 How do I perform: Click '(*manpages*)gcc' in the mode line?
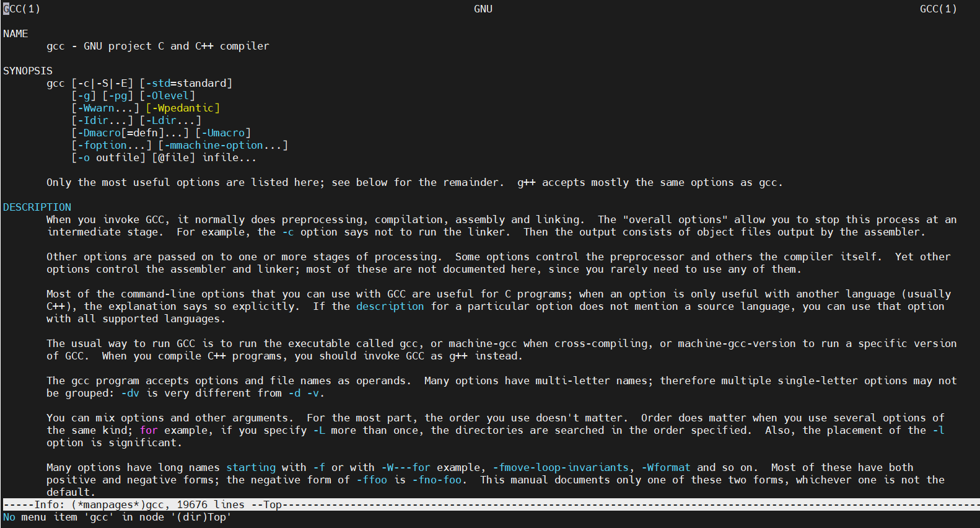point(118,504)
